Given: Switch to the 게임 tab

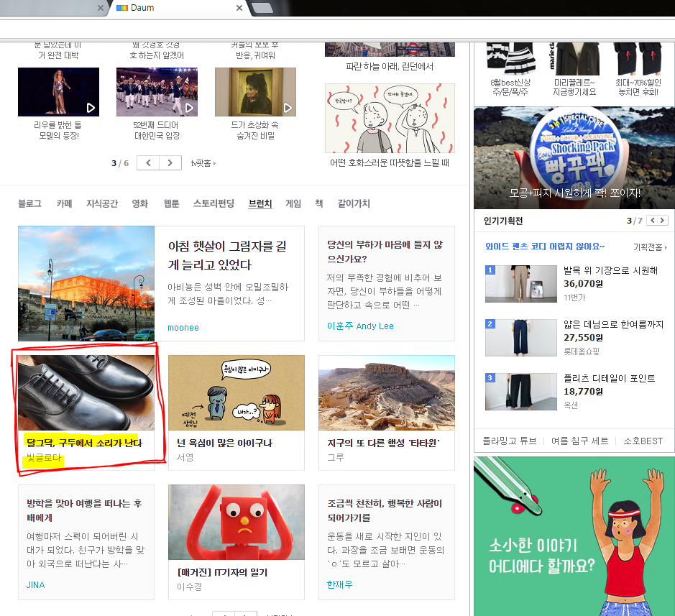Looking at the screenshot, I should (293, 203).
